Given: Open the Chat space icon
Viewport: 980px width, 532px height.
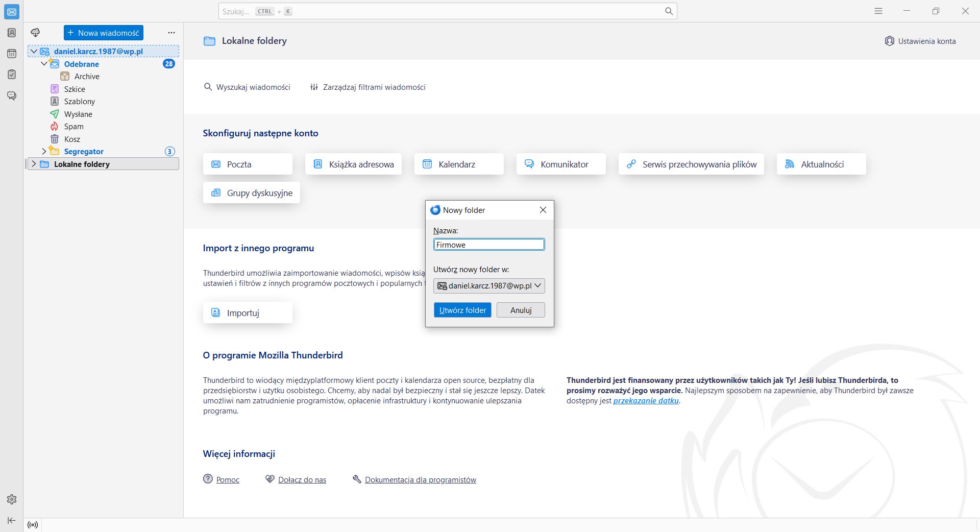Looking at the screenshot, I should [12, 95].
